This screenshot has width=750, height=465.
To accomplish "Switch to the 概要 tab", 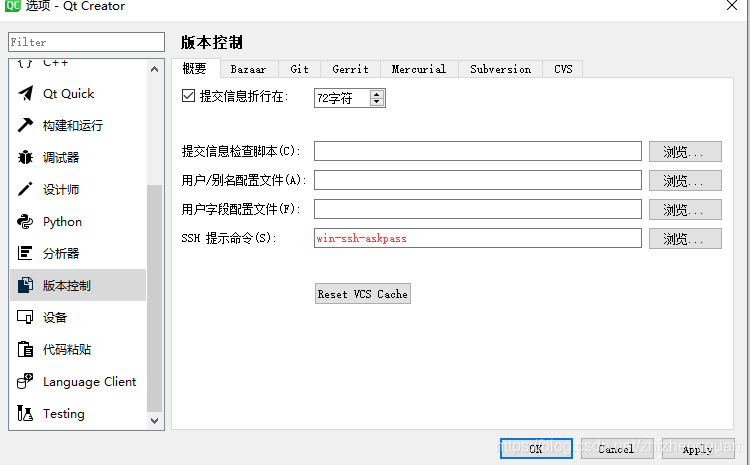I will tap(195, 69).
